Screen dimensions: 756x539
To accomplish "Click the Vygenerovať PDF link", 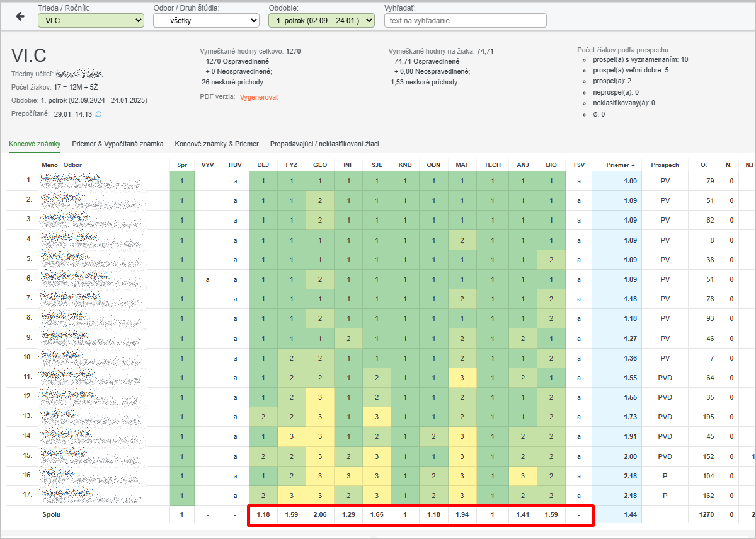I will coord(259,97).
